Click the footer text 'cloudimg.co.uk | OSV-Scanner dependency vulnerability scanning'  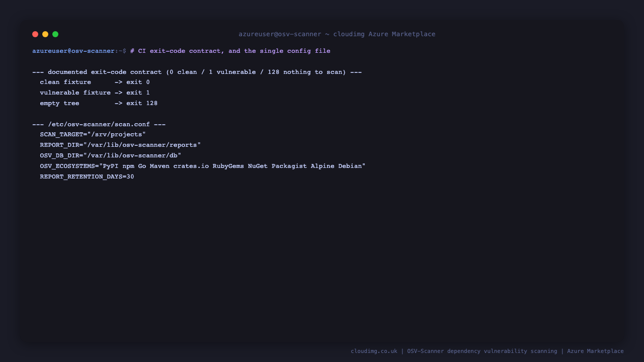click(454, 351)
